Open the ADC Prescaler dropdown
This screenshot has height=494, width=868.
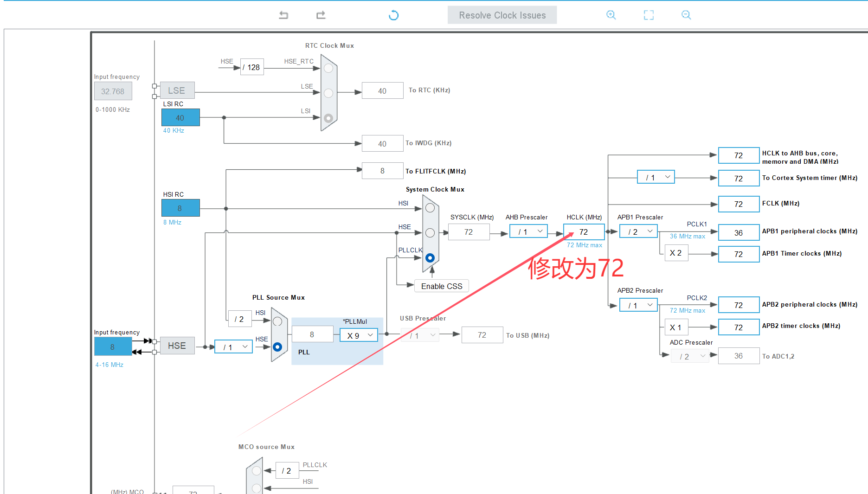tap(690, 356)
